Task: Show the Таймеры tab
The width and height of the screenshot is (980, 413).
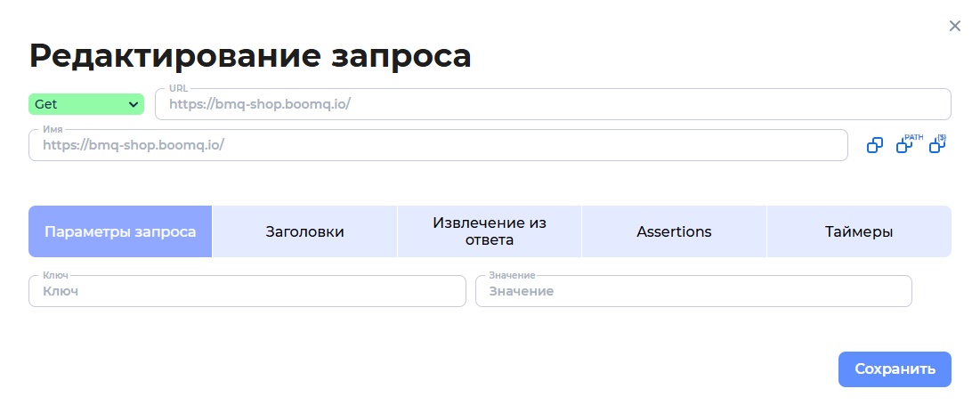Action: tap(858, 231)
